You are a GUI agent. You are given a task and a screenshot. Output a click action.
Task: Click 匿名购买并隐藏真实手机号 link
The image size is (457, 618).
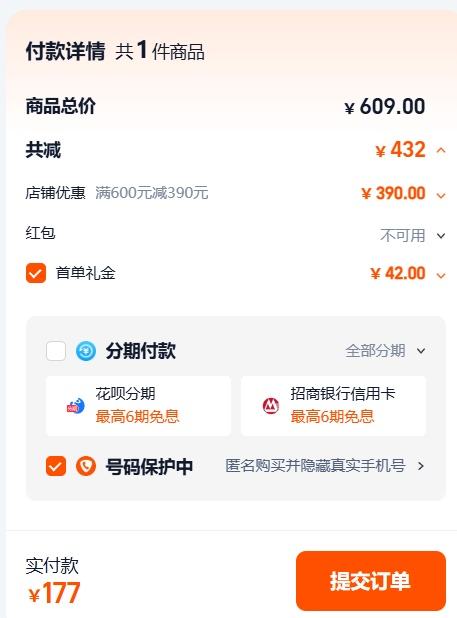click(315, 466)
